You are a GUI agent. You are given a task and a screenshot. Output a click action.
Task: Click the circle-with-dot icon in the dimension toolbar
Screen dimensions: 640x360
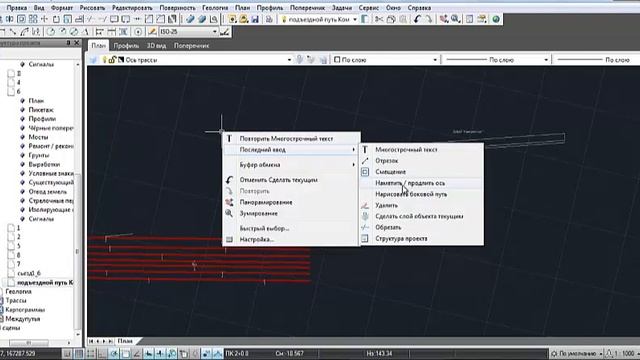click(138, 32)
